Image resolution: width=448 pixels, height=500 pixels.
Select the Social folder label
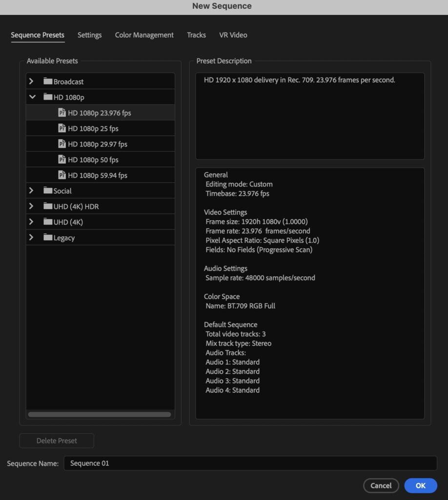coord(62,191)
